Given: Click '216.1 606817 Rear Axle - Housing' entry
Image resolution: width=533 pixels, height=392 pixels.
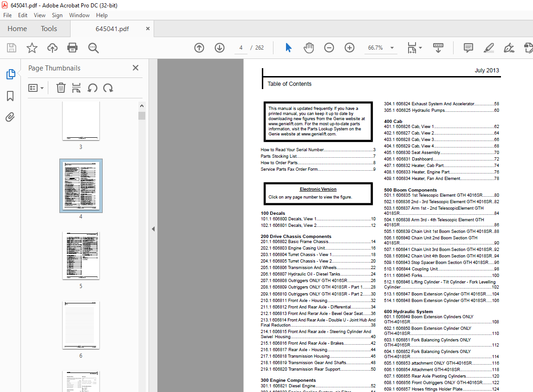Looking at the screenshot, I should pos(318,350).
